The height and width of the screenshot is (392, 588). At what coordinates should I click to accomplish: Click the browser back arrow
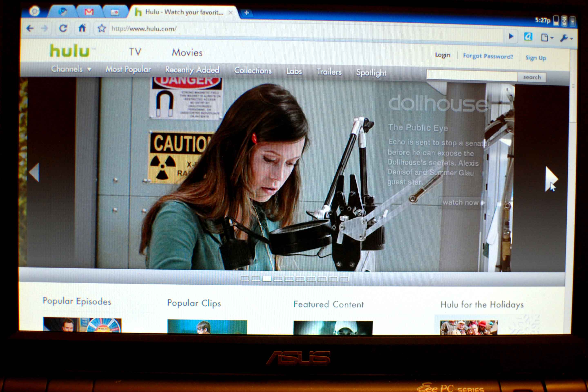(x=30, y=29)
